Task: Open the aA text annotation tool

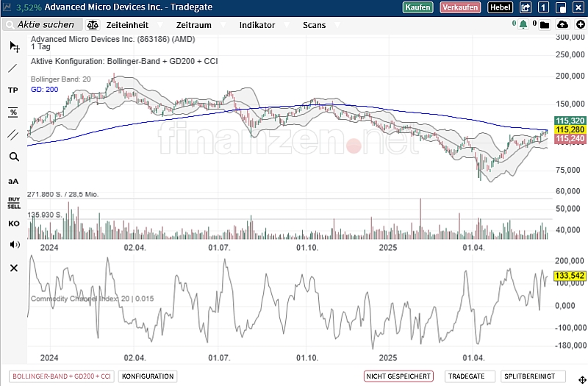Action: coord(13,180)
